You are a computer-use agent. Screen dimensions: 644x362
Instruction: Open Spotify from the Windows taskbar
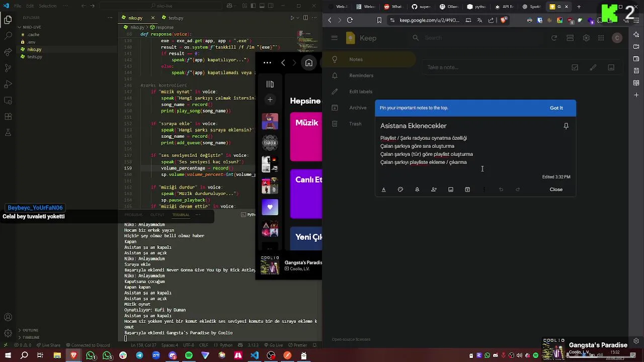(189, 355)
